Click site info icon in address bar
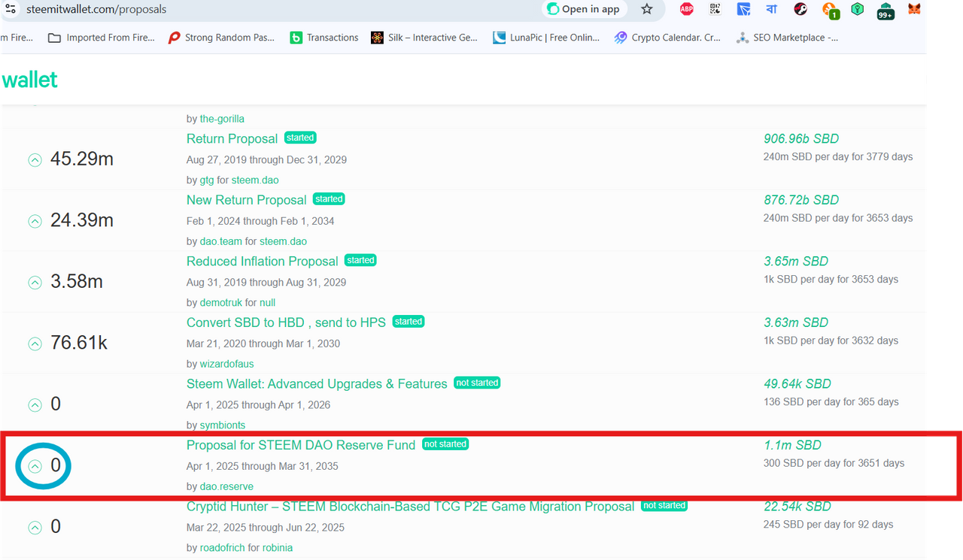 (10, 9)
